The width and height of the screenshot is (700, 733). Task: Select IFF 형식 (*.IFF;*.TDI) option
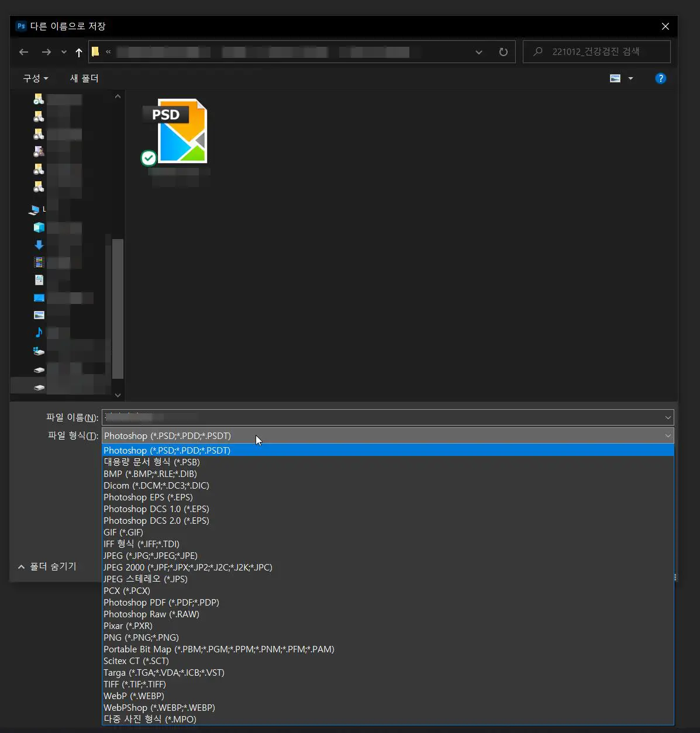coord(388,544)
